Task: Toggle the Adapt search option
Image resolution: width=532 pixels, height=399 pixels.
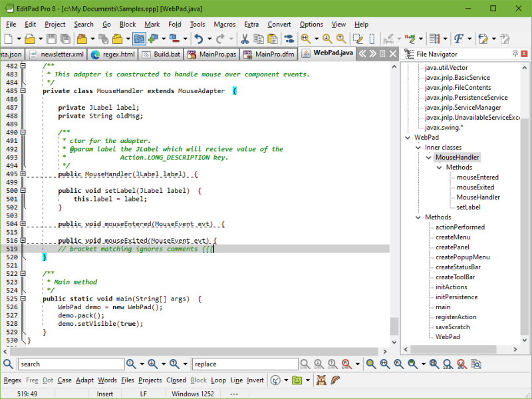Action: (x=84, y=380)
